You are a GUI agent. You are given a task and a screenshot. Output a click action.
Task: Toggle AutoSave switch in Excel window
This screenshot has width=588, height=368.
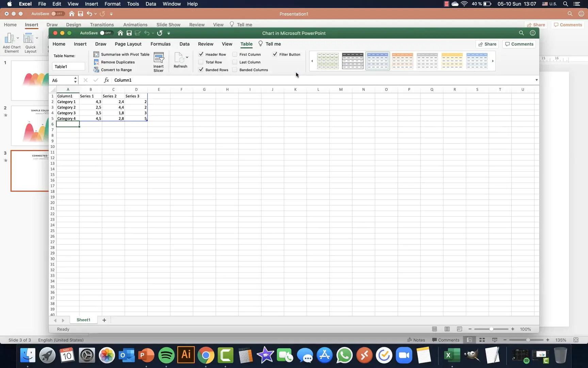pos(106,33)
